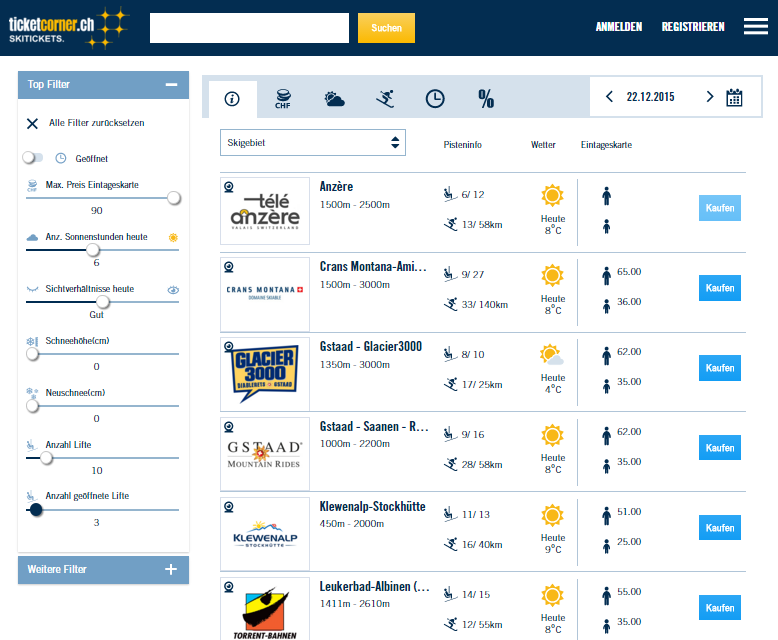Click the Gstaad Mountain Rides logo
778x640 pixels.
264,454
